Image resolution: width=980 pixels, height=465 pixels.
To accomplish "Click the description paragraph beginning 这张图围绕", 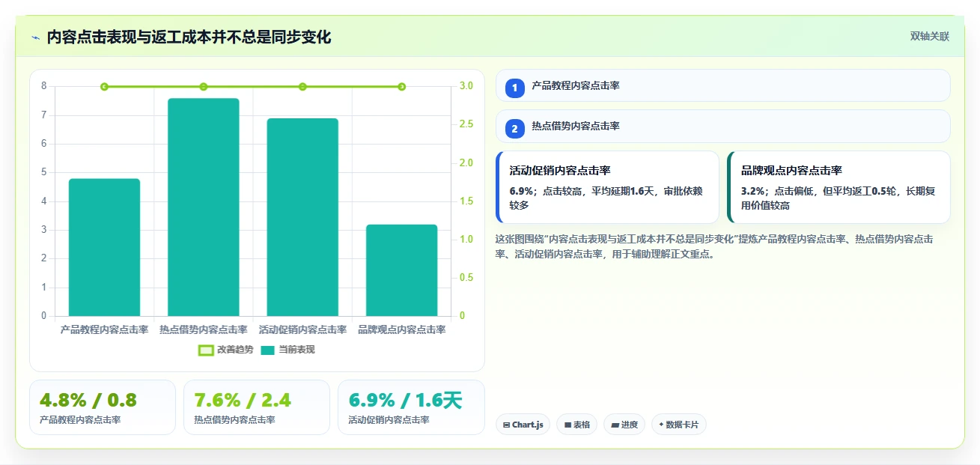I will pyautogui.click(x=714, y=246).
